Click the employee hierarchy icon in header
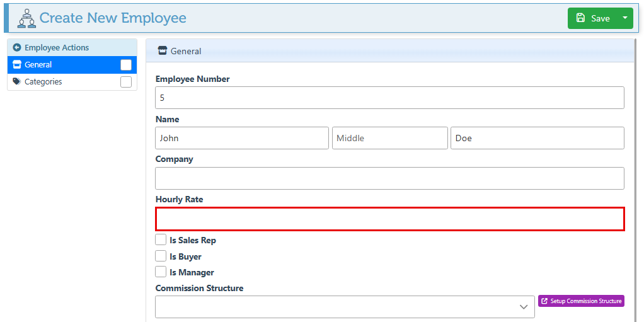 coord(26,18)
